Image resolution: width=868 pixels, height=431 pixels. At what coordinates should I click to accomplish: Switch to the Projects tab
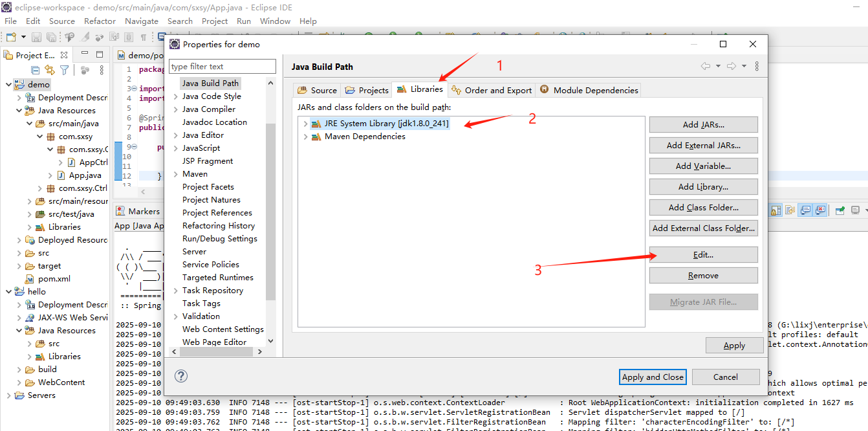tap(367, 90)
